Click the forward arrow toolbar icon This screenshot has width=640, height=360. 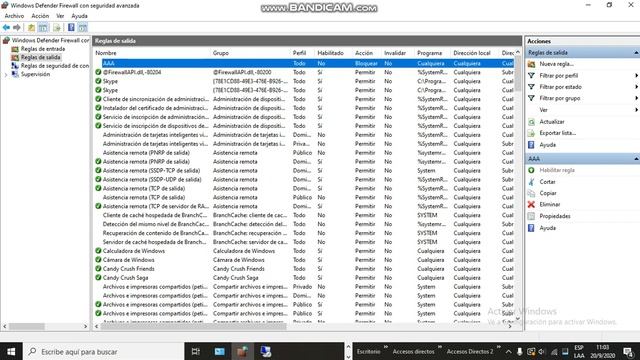[17, 27]
